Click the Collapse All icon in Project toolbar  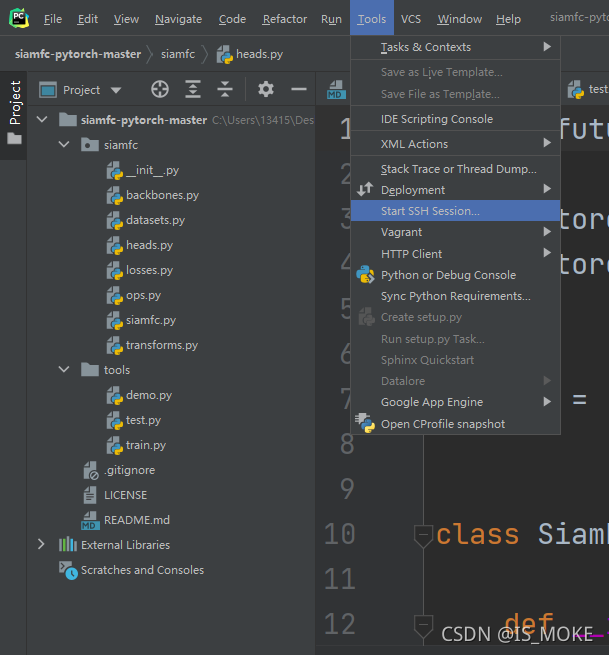click(225, 89)
